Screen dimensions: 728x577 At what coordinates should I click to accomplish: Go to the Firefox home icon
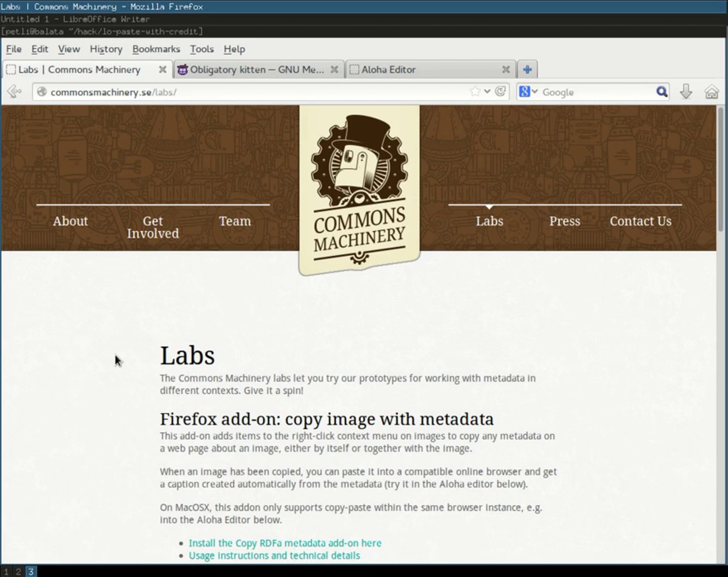(711, 92)
